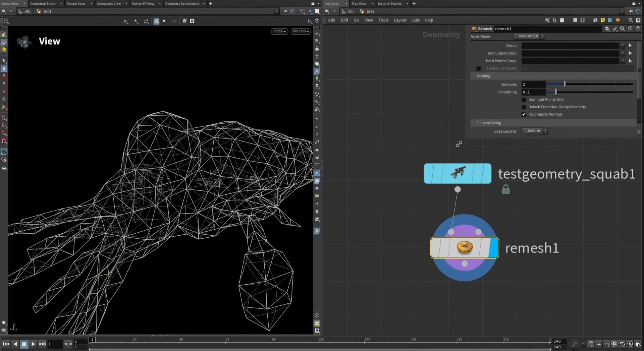Enable Detach From Non-Group Geometry checkbox
The width and height of the screenshot is (644, 351).
524,107
